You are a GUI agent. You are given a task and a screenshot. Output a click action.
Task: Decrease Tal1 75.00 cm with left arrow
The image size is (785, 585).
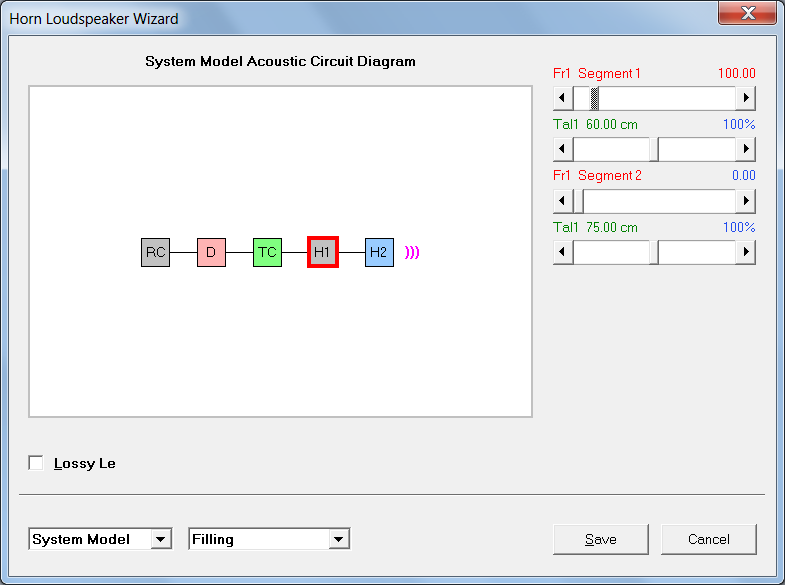(x=563, y=252)
